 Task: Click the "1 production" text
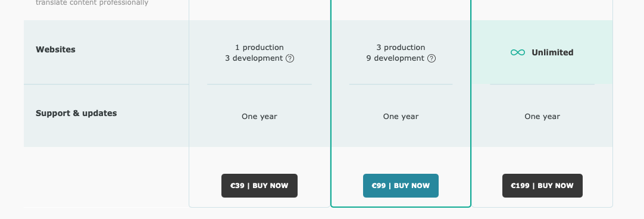260,47
